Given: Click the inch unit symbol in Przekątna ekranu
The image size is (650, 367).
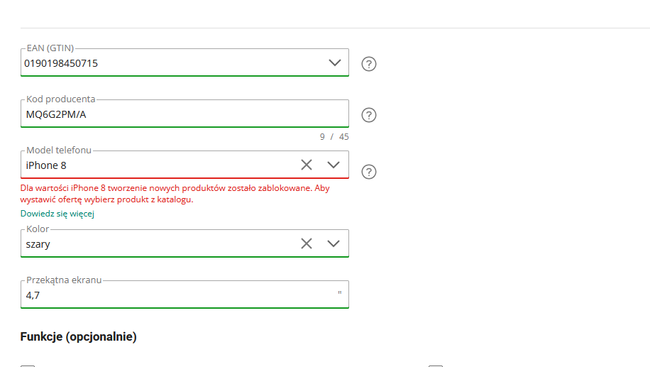Looking at the screenshot, I should pos(340,292).
